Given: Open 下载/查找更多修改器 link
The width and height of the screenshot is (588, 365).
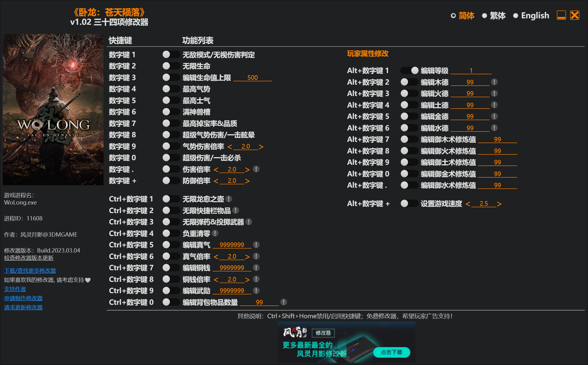Looking at the screenshot, I should click(x=30, y=271).
